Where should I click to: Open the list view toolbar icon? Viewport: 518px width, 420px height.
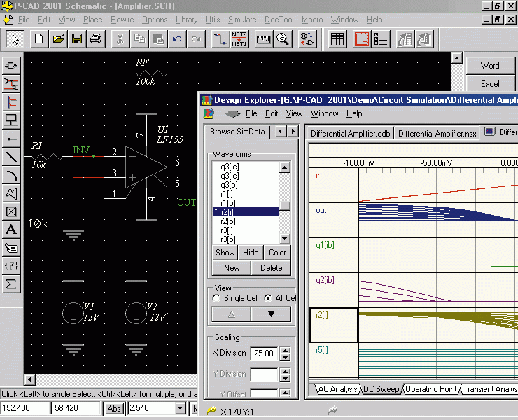coord(381,39)
